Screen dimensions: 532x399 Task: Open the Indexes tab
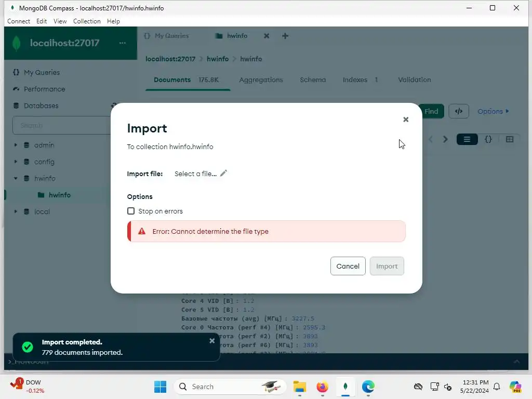[360, 79]
